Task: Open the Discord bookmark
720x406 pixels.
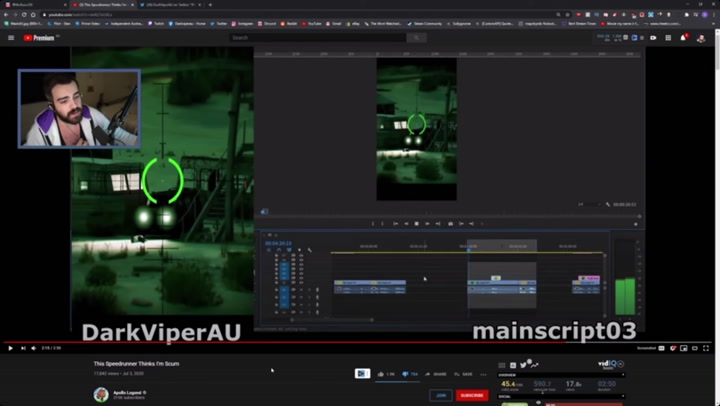Action: [267, 23]
